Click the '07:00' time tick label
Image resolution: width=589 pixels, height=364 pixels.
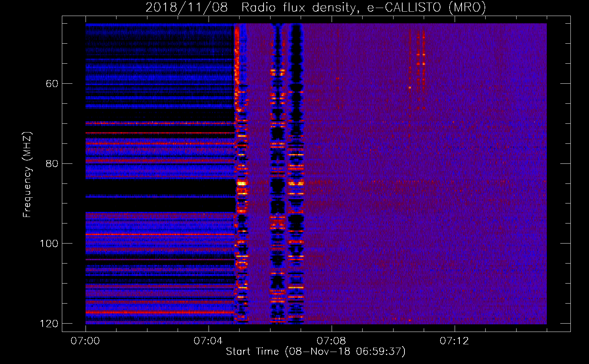[85, 341]
